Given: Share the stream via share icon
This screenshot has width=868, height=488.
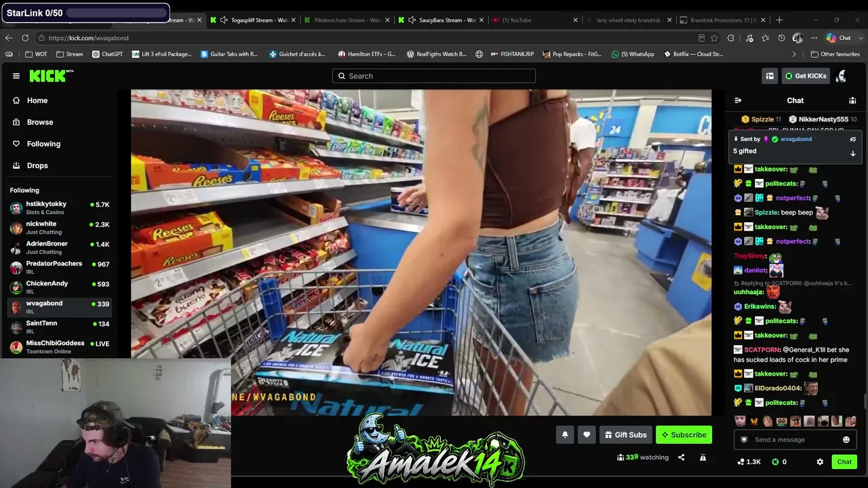Looking at the screenshot, I should coord(681,457).
